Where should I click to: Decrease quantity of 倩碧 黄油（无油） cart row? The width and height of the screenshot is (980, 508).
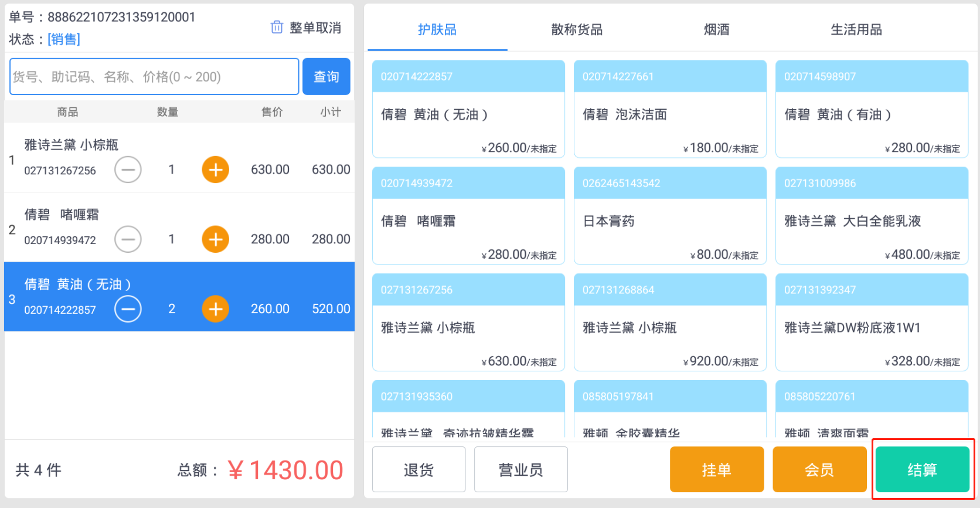pos(128,309)
